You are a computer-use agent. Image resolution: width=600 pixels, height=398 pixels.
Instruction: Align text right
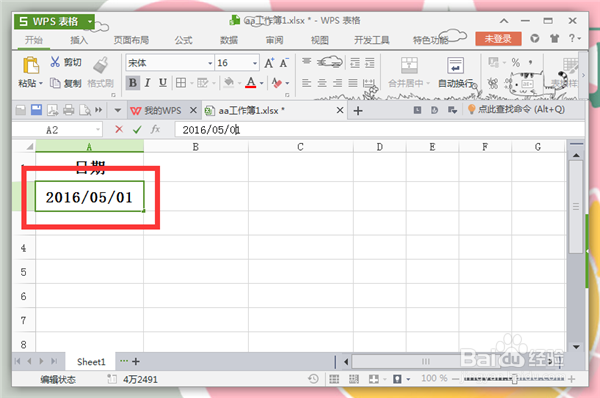pos(338,83)
